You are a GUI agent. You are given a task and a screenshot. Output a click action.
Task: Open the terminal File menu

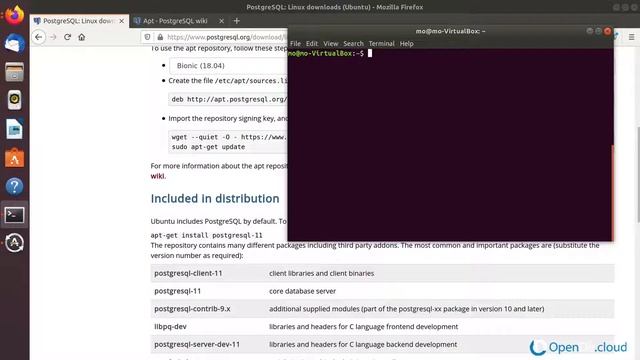point(295,44)
